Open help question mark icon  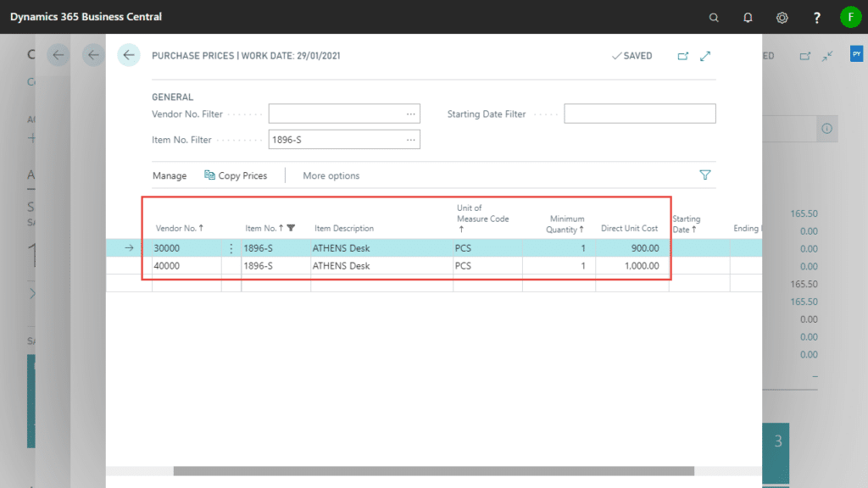click(x=816, y=17)
